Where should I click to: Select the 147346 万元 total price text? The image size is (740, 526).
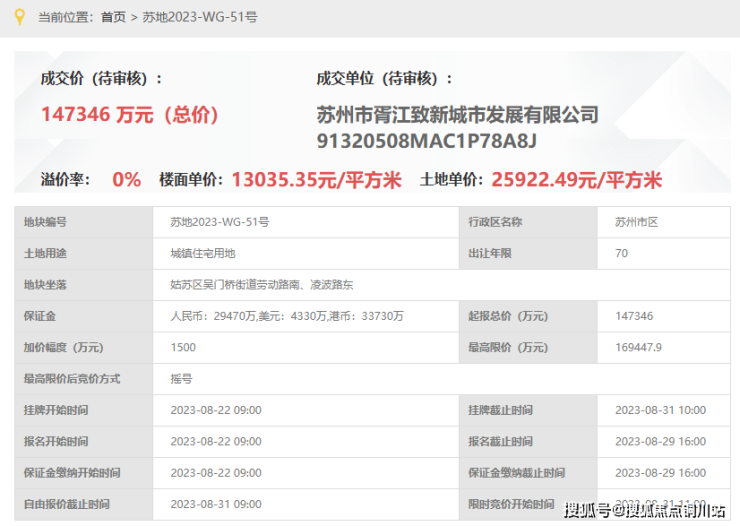click(129, 114)
